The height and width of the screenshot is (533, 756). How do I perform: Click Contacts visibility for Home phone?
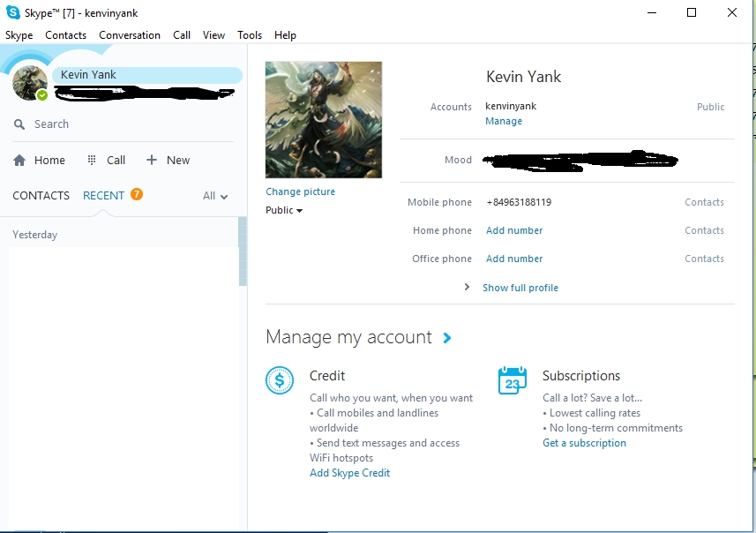pyautogui.click(x=704, y=230)
